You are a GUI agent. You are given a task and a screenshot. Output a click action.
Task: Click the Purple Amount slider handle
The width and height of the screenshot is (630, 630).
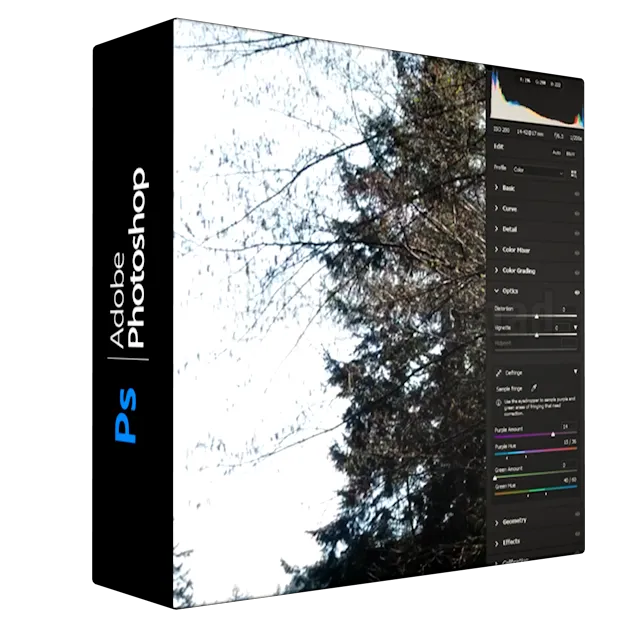tap(553, 435)
